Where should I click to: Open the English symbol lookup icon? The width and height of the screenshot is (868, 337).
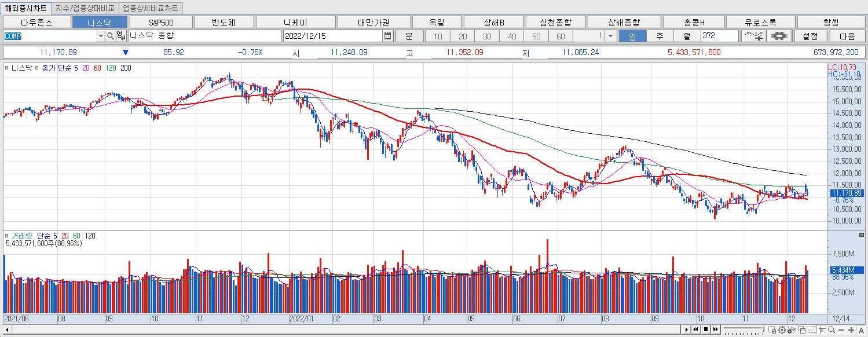(x=120, y=36)
